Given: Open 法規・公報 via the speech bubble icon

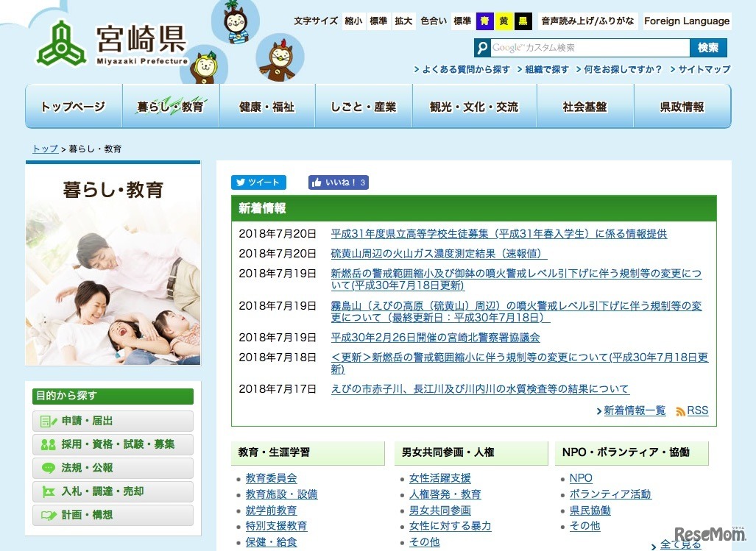Looking at the screenshot, I should click(x=47, y=468).
